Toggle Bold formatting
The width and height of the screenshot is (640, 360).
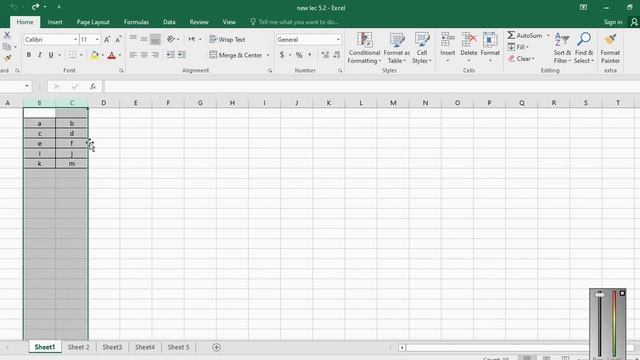[29, 55]
